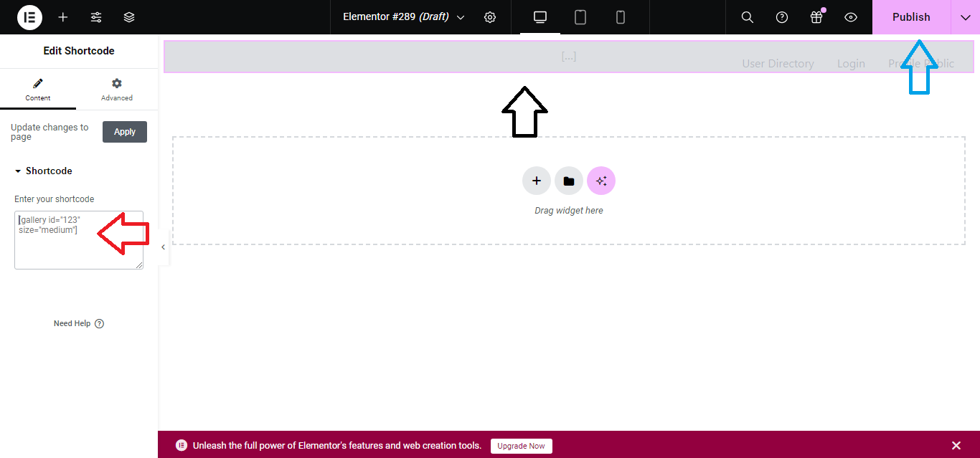Open the Finder search icon

click(x=747, y=17)
